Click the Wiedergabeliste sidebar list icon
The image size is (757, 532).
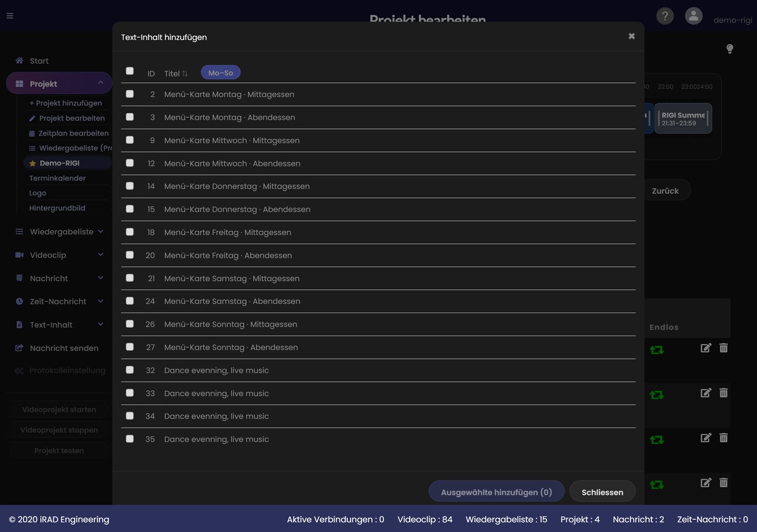[x=19, y=232]
